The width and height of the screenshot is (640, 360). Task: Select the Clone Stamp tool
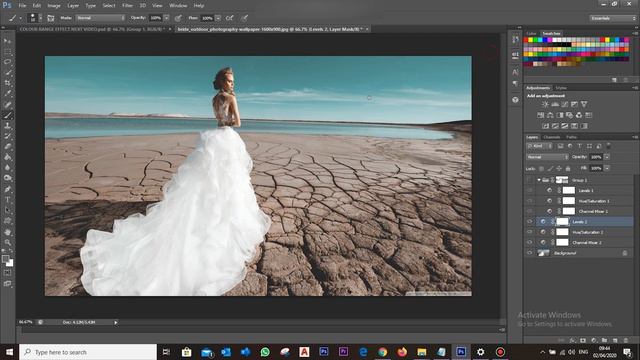tap(7, 126)
